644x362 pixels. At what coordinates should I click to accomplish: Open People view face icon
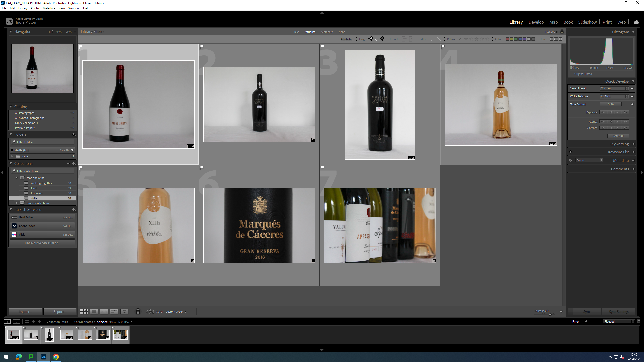pyautogui.click(x=124, y=312)
